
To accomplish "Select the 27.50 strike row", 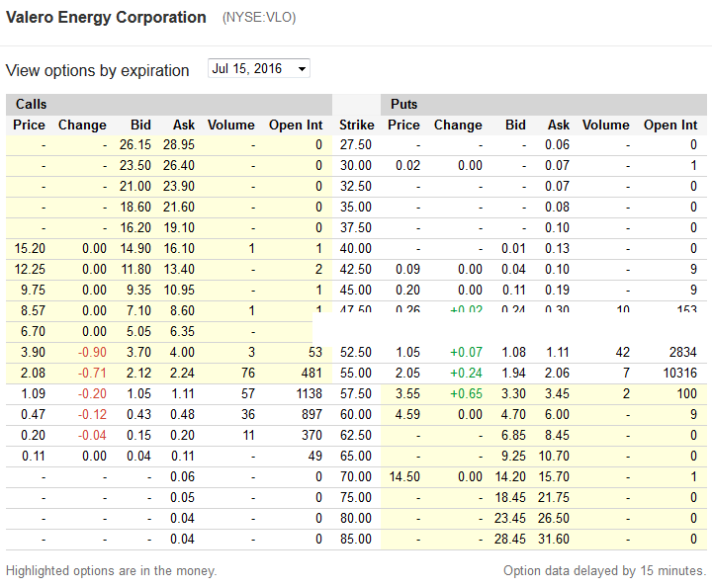I will pyautogui.click(x=356, y=144).
